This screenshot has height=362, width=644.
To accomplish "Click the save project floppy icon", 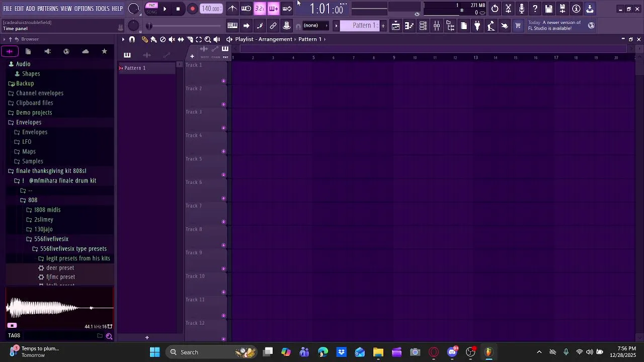I will tap(549, 9).
